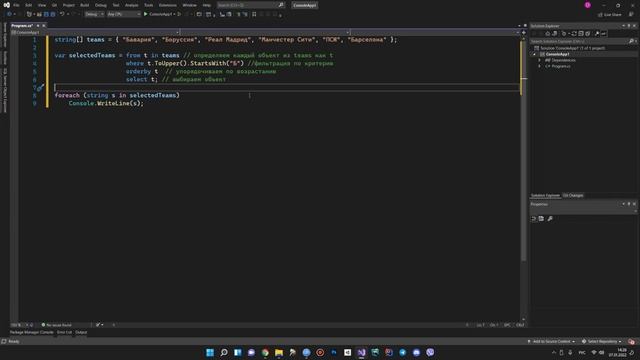Open Windows Start from the taskbar
Screen dimensions: 640x360
[210, 352]
